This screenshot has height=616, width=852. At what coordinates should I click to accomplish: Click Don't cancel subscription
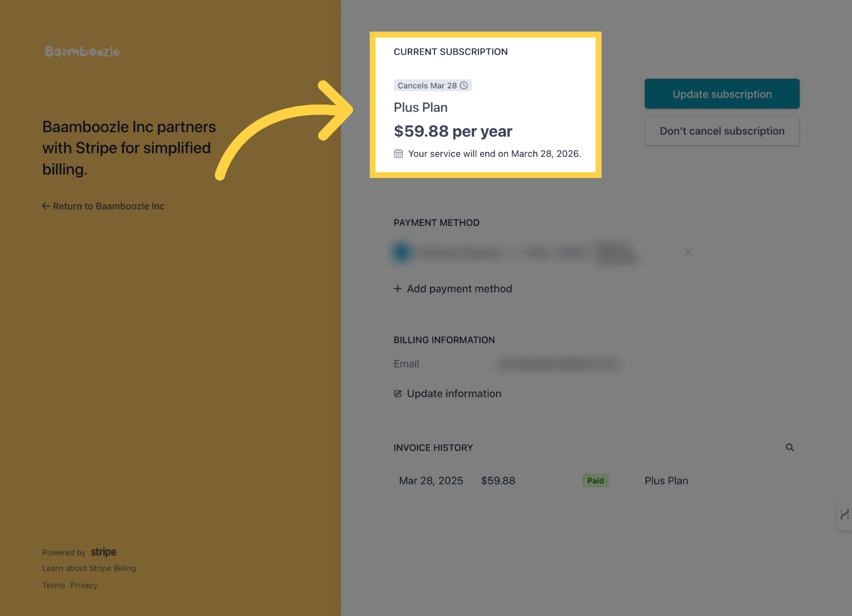721,131
